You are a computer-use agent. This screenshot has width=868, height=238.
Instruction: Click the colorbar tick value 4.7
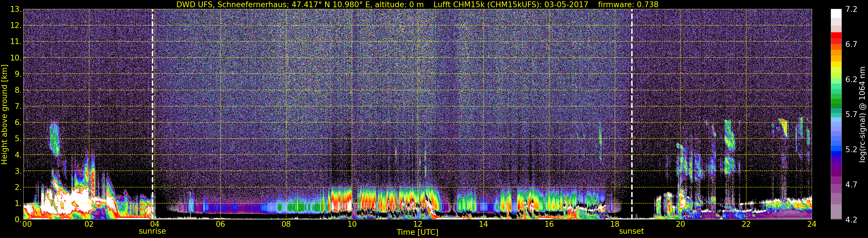click(x=851, y=184)
